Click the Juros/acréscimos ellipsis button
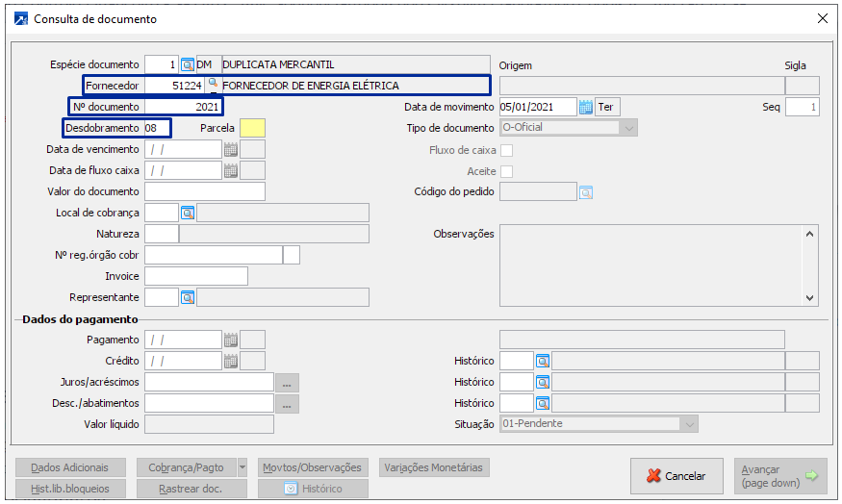This screenshot has height=504, width=842. click(x=287, y=383)
